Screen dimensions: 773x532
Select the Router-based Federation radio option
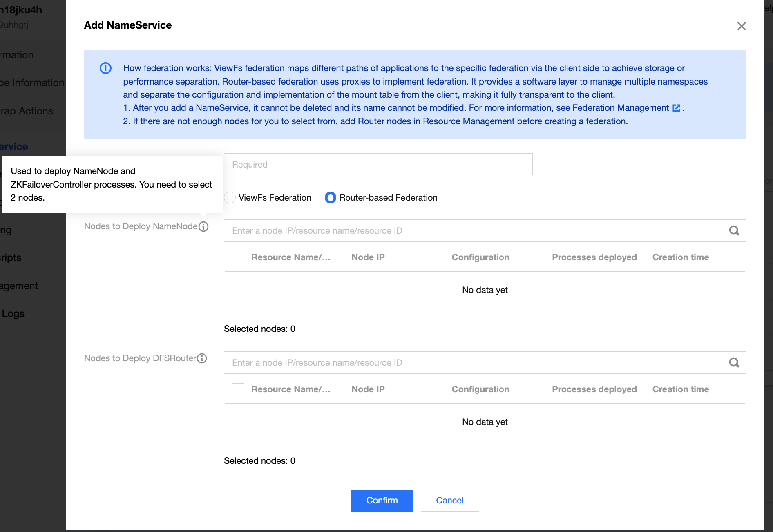[330, 198]
